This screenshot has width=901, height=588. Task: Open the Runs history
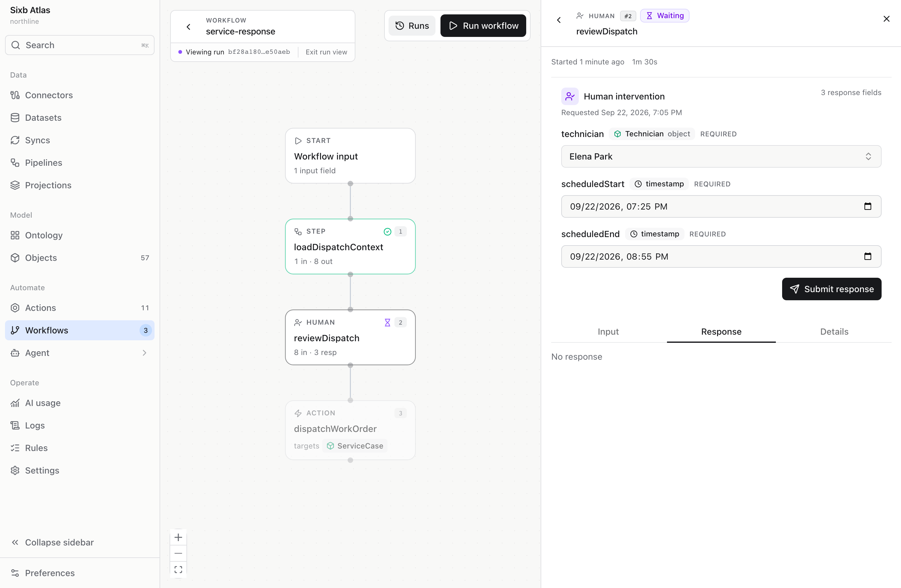coord(412,26)
